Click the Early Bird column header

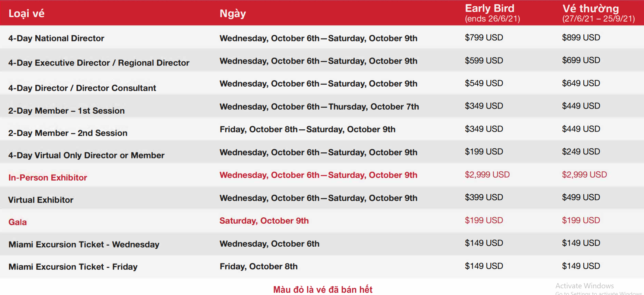click(x=492, y=13)
